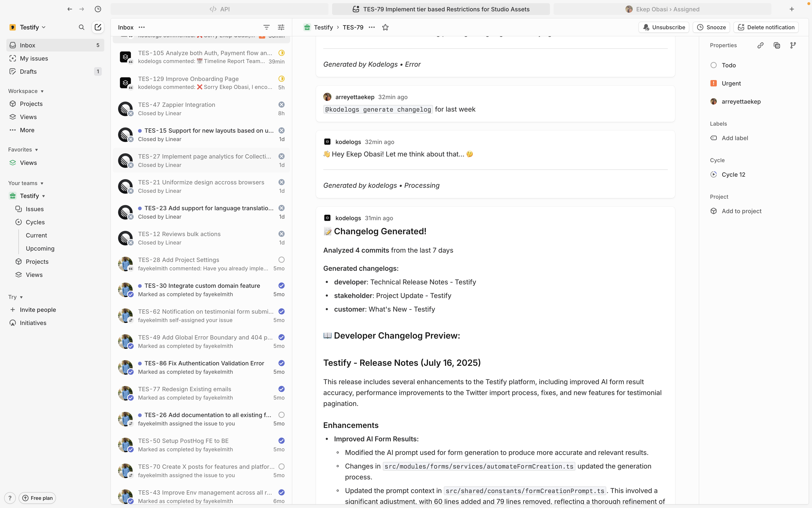Copy issue ID icon in Properties
The image size is (812, 508).
[x=777, y=45]
